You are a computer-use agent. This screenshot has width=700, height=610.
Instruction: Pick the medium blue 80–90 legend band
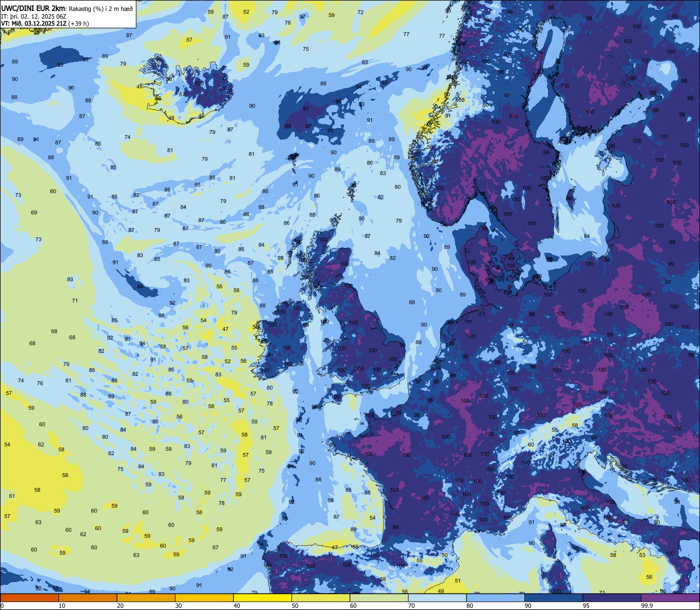(495, 598)
